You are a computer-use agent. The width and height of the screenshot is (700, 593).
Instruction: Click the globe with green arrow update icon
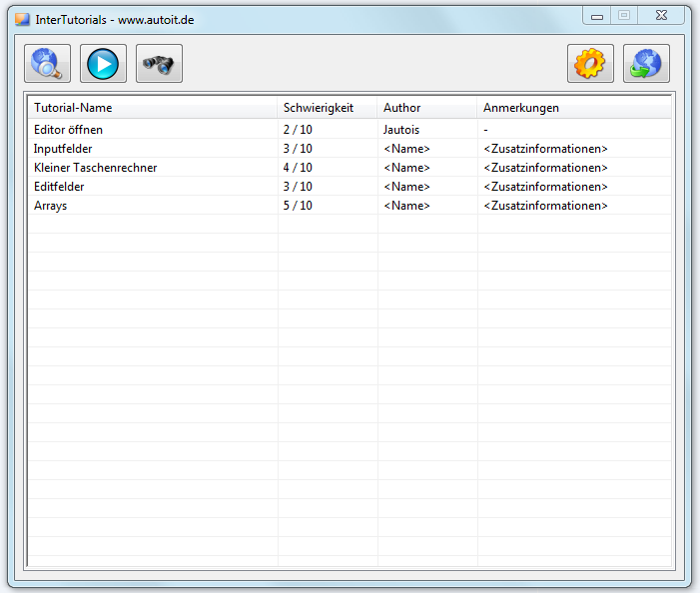[x=646, y=64]
